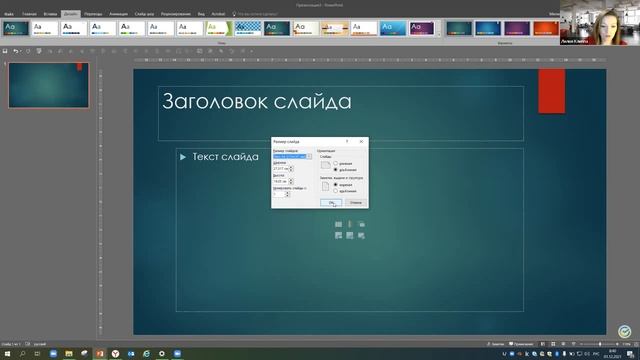This screenshot has width=640, height=360.
Task: Close the slide size dialog with X
Action: 361,141
